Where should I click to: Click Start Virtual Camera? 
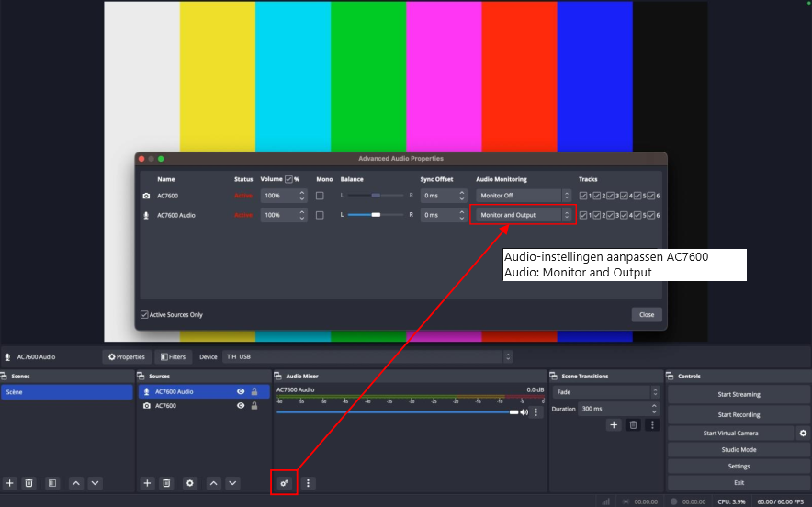click(730, 433)
